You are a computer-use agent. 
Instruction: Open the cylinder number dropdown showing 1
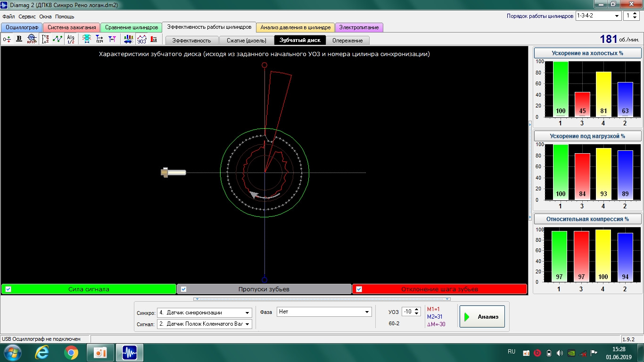tap(631, 16)
